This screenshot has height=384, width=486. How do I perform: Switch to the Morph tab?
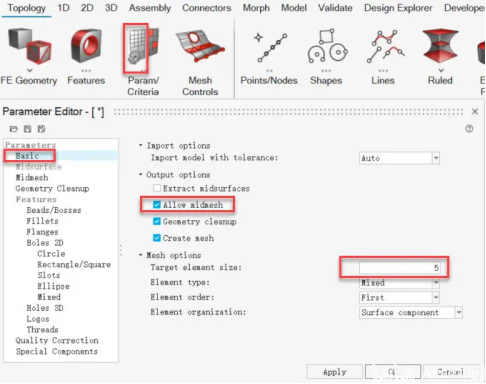coord(256,8)
